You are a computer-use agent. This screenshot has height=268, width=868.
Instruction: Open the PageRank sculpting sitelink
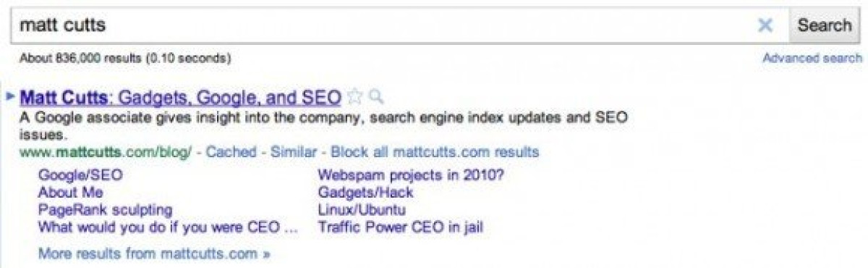click(x=105, y=210)
